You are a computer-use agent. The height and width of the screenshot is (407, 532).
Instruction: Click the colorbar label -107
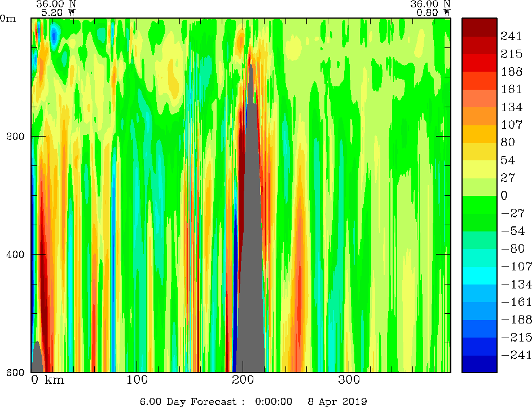[516, 266]
